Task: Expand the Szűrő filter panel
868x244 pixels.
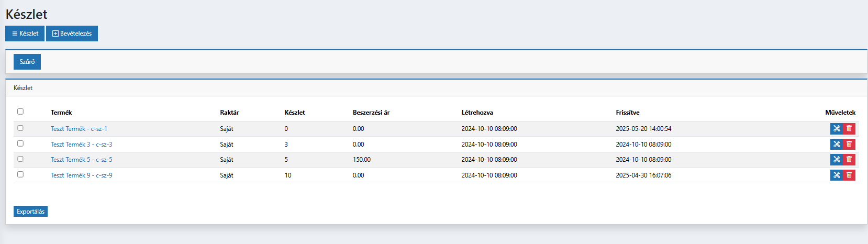Action: tap(27, 62)
